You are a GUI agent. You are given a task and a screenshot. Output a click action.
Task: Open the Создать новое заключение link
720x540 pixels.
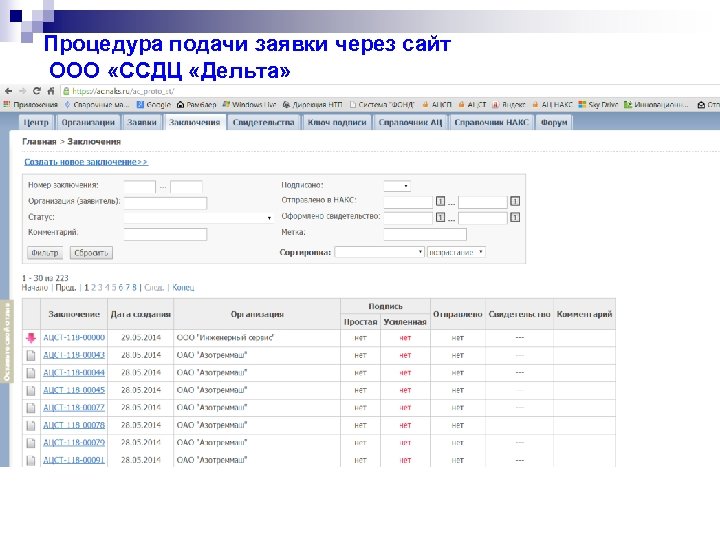86,162
